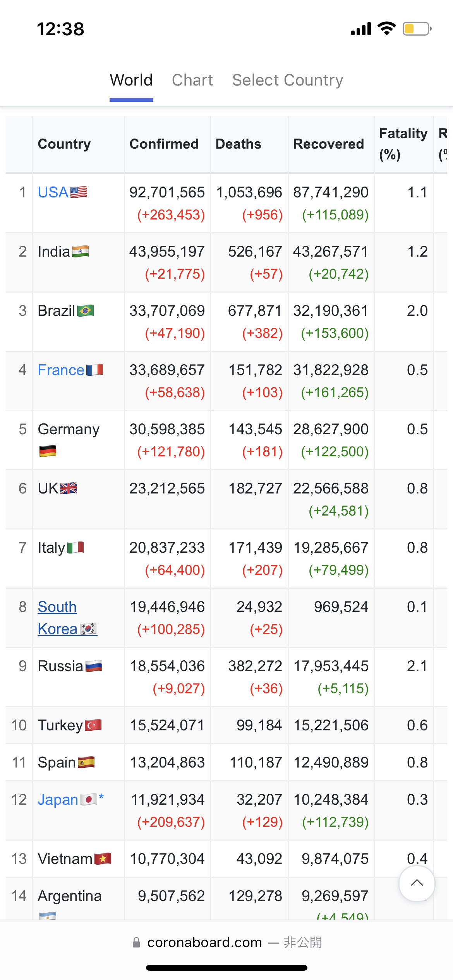The image size is (453, 980).
Task: Tap the lock icon beside coronaboard.com
Action: (x=136, y=942)
